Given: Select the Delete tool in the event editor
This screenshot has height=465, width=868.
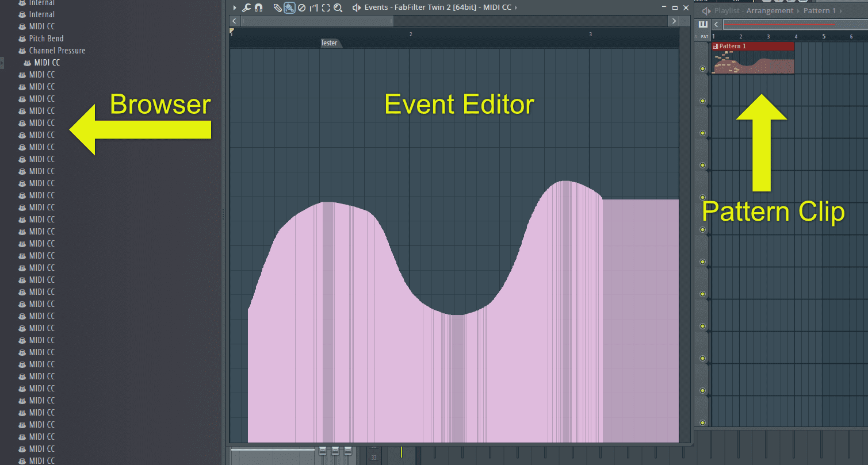Looking at the screenshot, I should 302,7.
